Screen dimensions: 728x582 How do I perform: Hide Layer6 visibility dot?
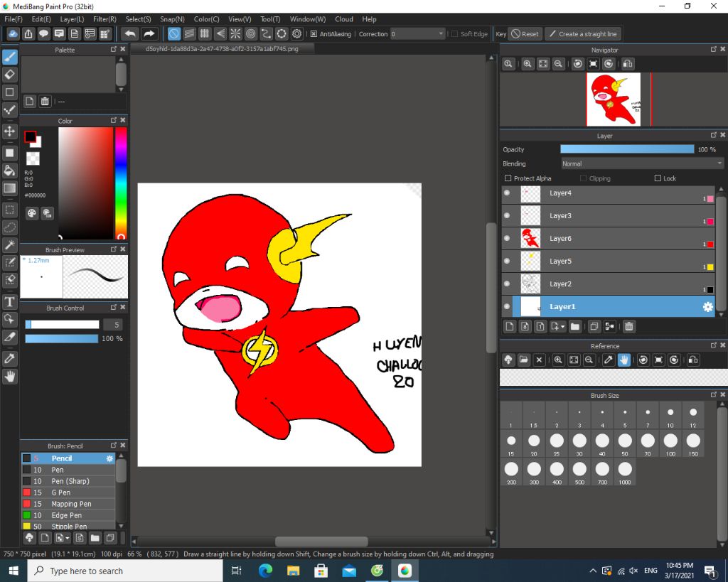[x=507, y=239]
